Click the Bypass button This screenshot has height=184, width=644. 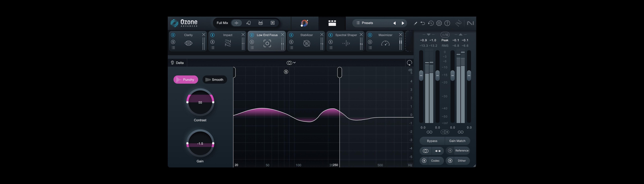pyautogui.click(x=432, y=141)
